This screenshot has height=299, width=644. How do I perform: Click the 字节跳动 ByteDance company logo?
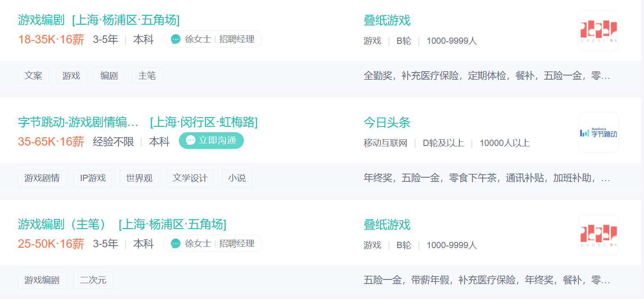point(598,133)
